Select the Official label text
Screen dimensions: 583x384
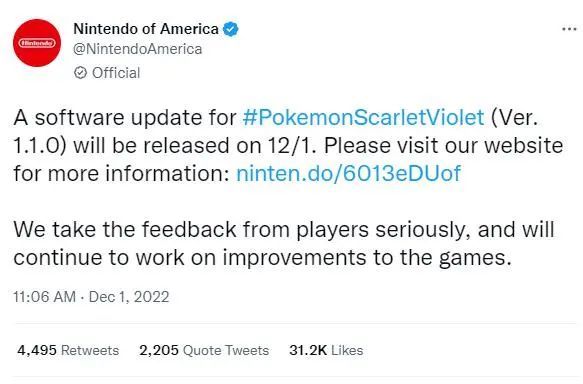(x=116, y=73)
